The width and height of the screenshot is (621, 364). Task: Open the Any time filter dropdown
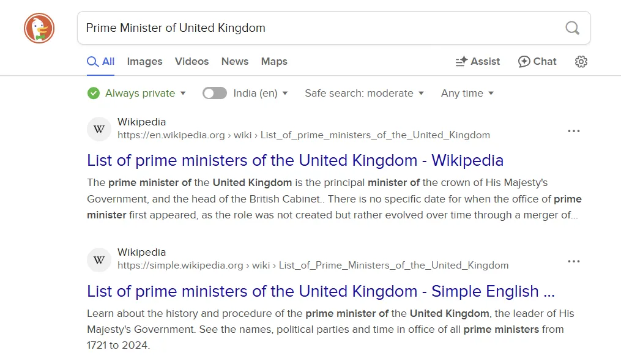point(467,93)
